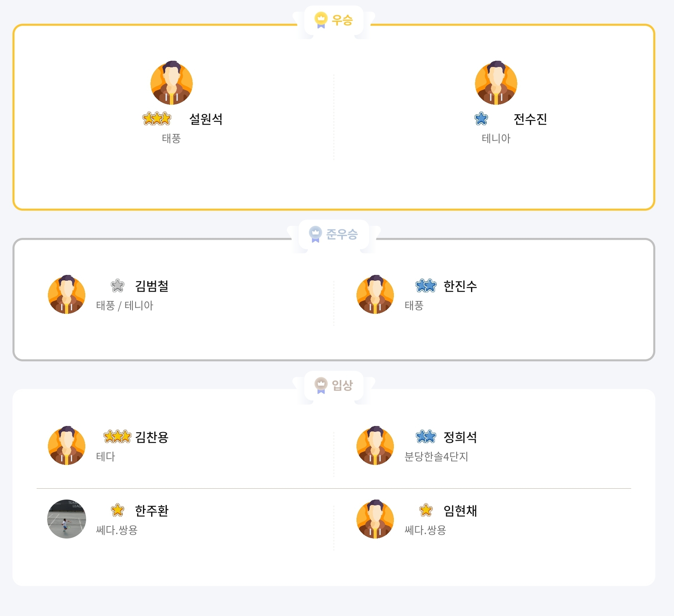The width and height of the screenshot is (674, 616).
Task: Click the player name 한진수
Action: pos(460,286)
